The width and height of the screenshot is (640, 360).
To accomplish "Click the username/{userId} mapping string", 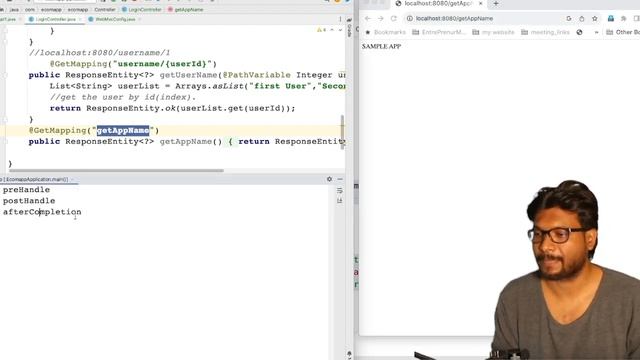I will pos(164,64).
